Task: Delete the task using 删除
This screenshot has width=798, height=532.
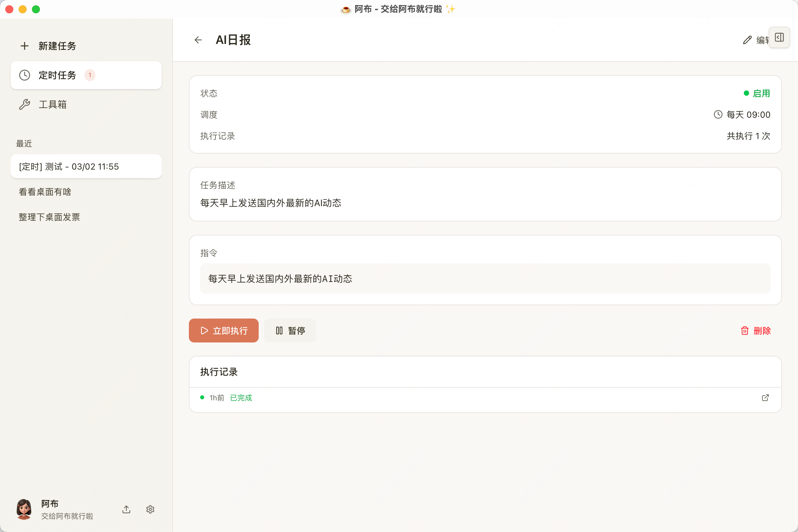Action: point(755,330)
